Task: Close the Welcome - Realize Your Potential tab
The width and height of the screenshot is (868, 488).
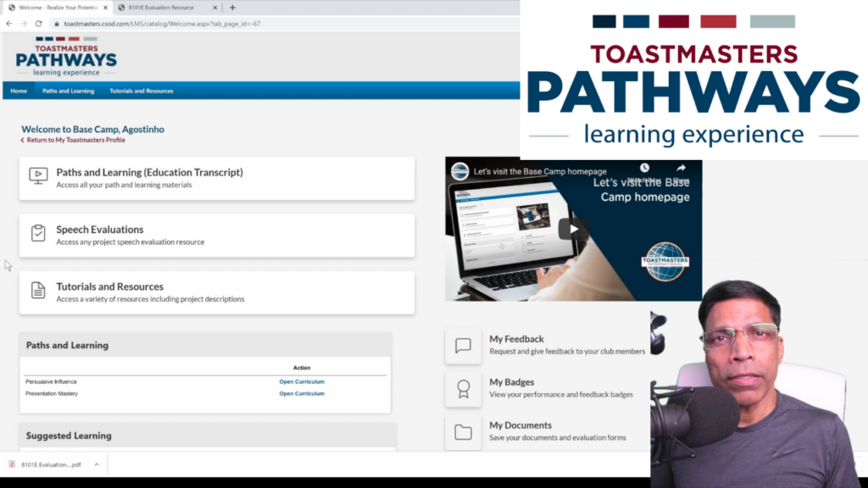Action: pyautogui.click(x=105, y=8)
